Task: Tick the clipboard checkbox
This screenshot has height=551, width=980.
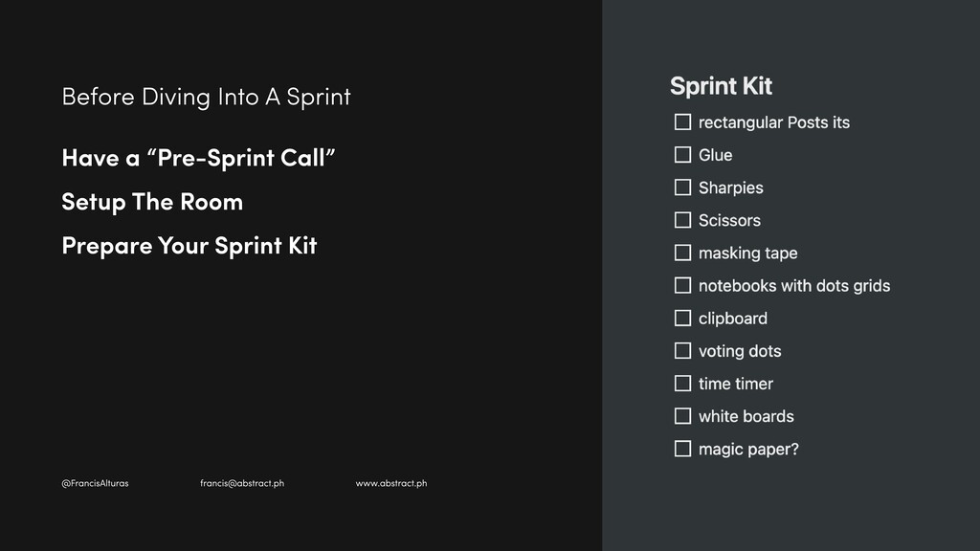Action: (x=682, y=318)
